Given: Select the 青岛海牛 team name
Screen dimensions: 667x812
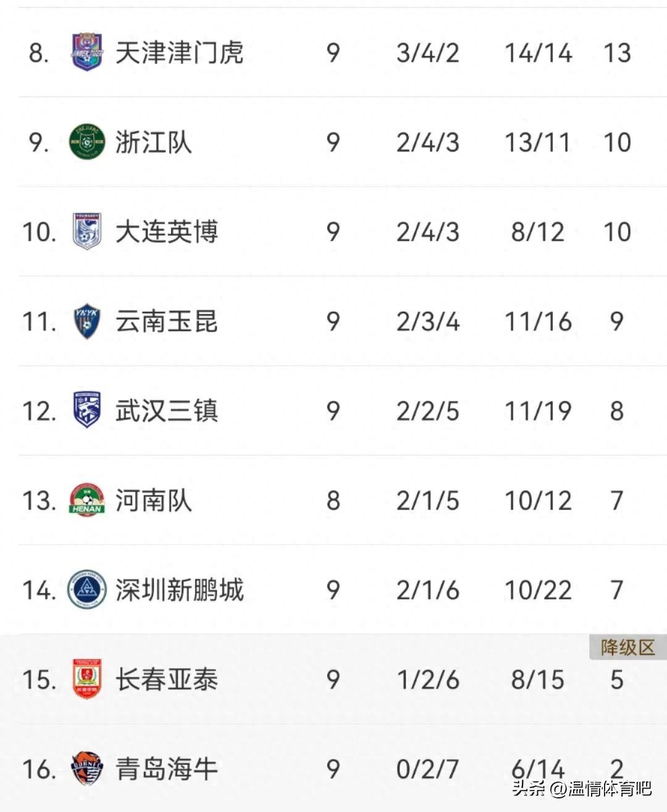Looking at the screenshot, I should (x=166, y=769).
